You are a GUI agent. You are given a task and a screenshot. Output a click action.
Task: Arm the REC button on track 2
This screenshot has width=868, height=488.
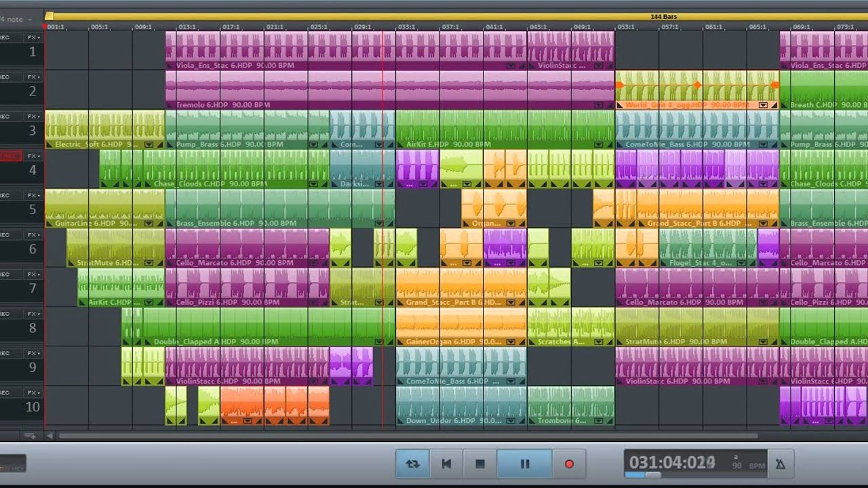pyautogui.click(x=11, y=77)
